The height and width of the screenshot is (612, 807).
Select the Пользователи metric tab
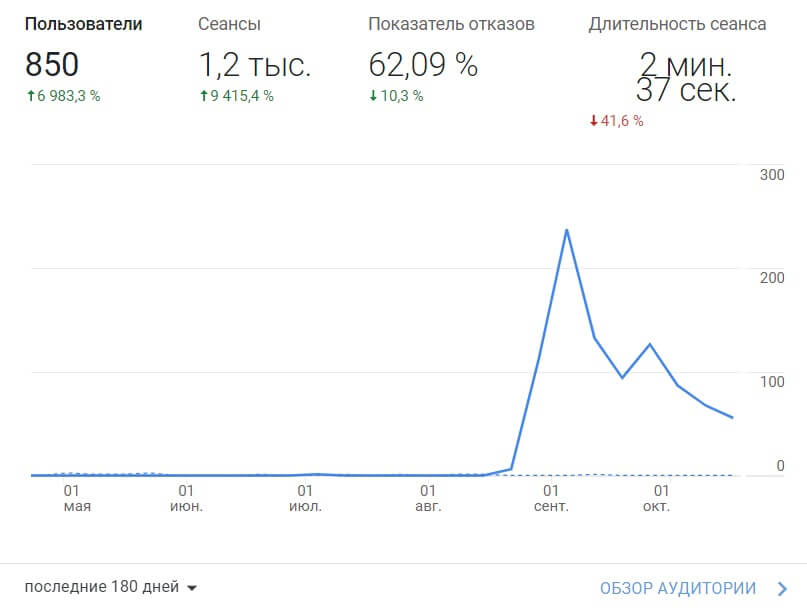tap(83, 24)
